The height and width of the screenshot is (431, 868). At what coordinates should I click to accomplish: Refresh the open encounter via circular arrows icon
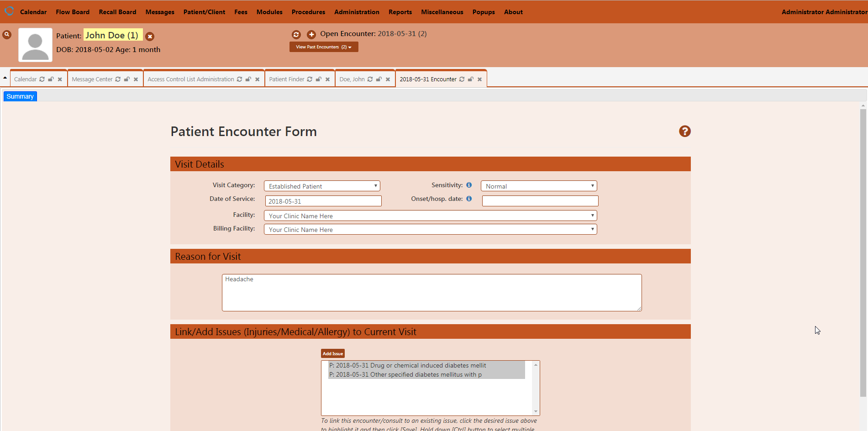[296, 34]
